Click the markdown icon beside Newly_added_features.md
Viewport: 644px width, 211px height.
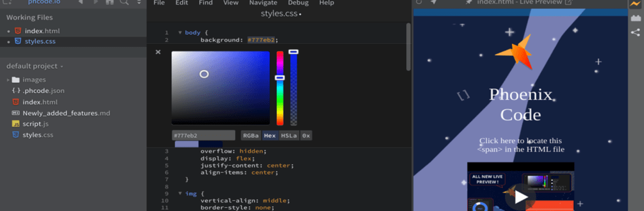point(16,113)
